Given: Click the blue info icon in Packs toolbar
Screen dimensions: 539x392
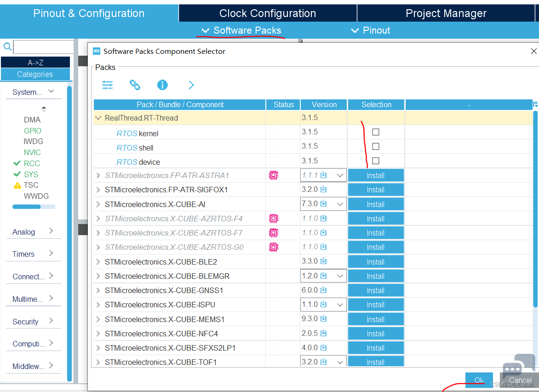Looking at the screenshot, I should pos(162,85).
